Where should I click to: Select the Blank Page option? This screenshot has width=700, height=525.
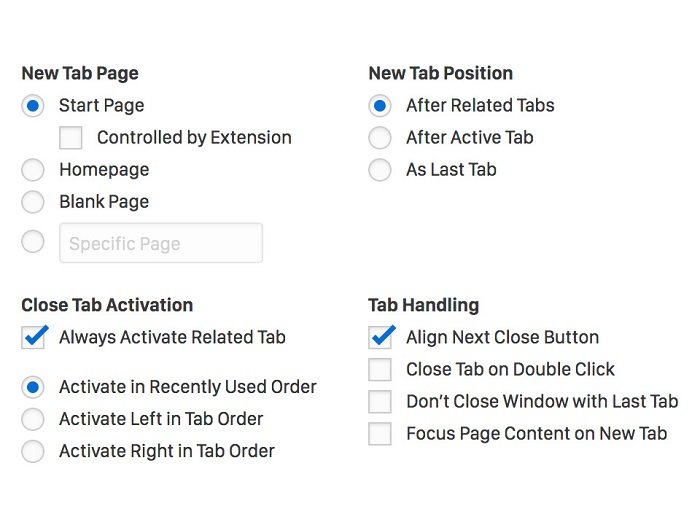[x=33, y=202]
